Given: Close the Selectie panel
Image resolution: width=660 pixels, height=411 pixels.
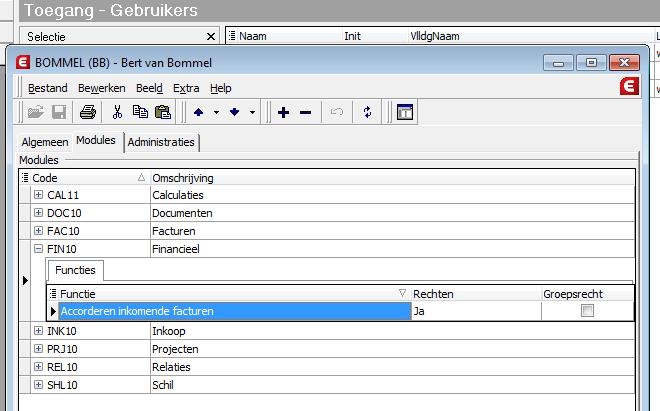Looking at the screenshot, I should point(210,36).
